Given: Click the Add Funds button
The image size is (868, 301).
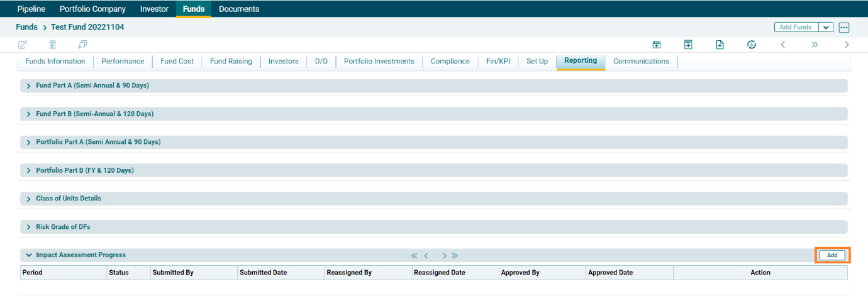Looking at the screenshot, I should [796, 28].
